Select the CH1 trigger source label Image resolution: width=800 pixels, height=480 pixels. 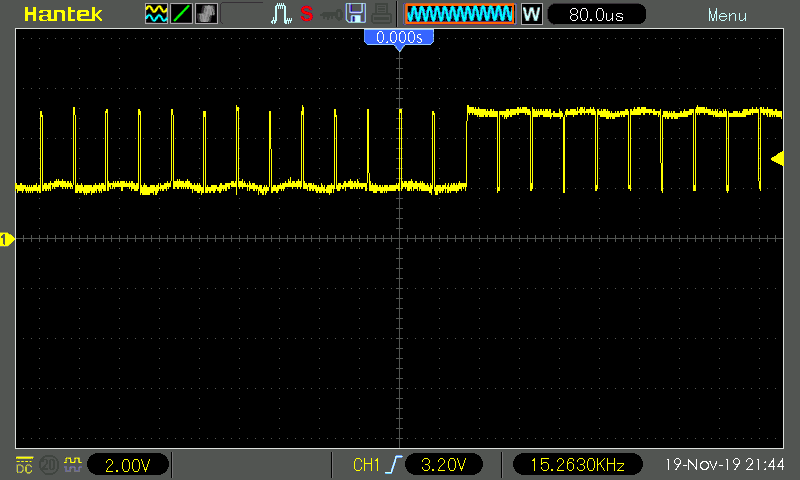[x=367, y=465]
